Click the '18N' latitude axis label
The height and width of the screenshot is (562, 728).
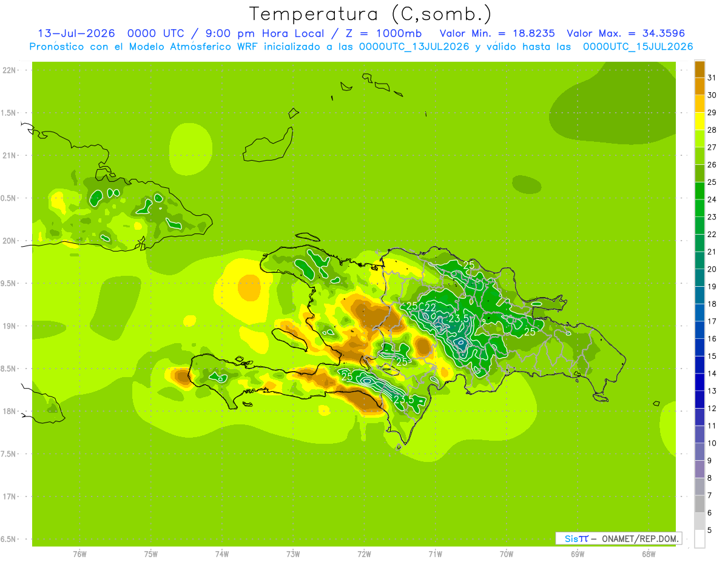tap(10, 412)
